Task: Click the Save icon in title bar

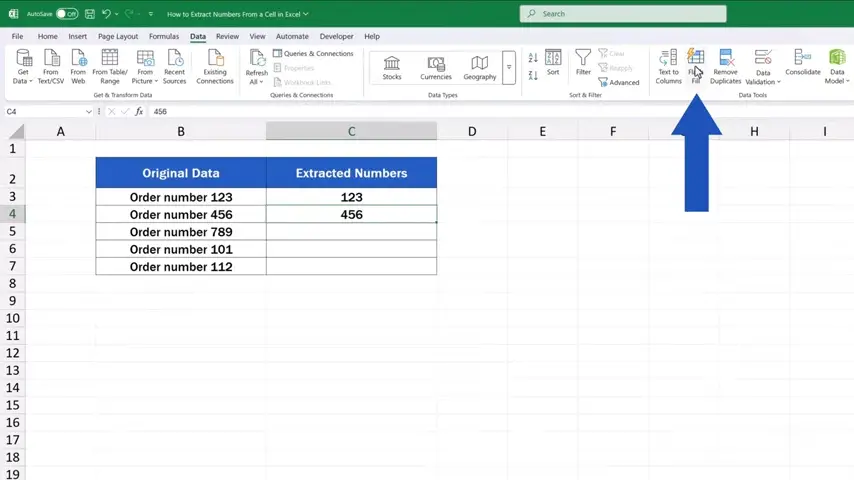Action: (x=90, y=14)
